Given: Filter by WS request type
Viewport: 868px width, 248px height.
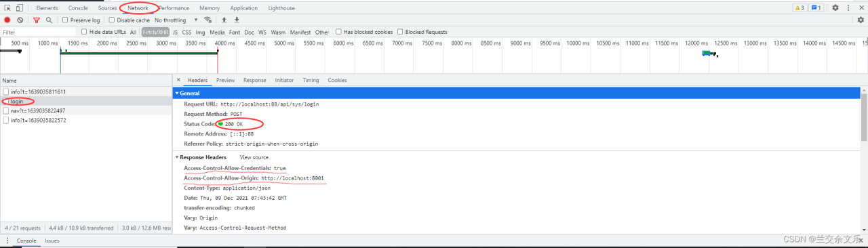Looking at the screenshot, I should point(262,32).
